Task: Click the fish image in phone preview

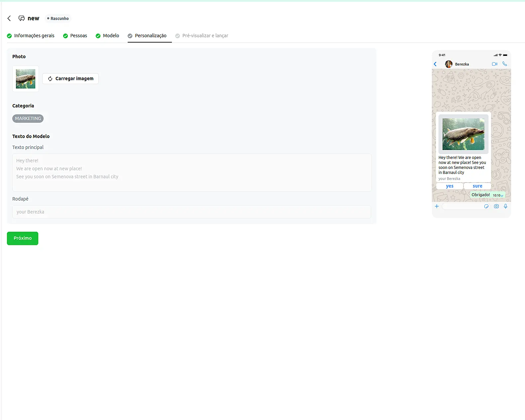Action: pyautogui.click(x=463, y=134)
